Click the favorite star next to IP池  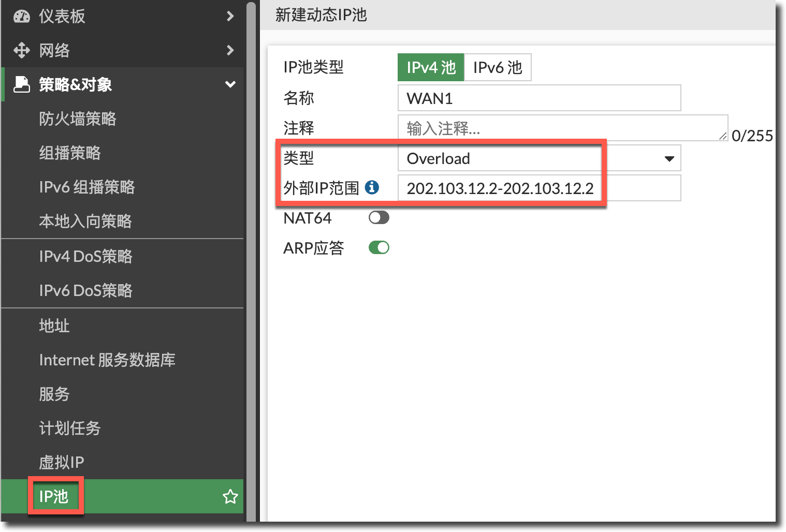pyautogui.click(x=230, y=497)
